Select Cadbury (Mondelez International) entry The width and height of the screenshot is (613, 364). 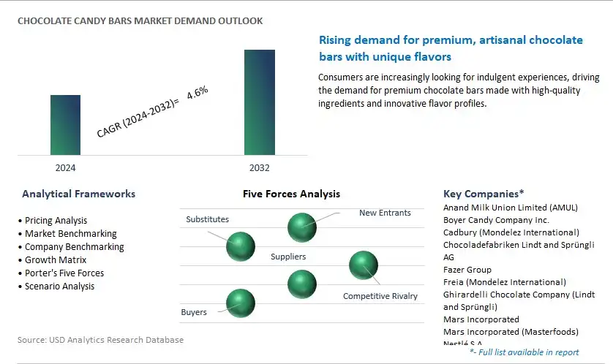click(511, 232)
